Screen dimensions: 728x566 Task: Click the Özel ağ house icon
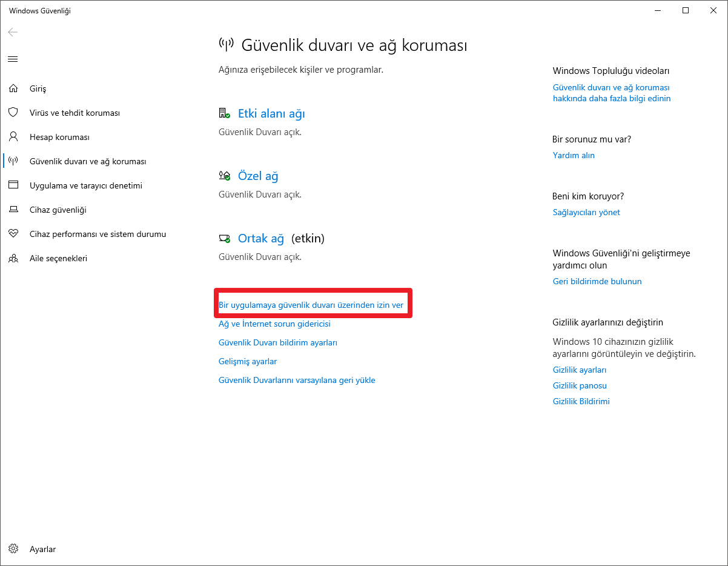pyautogui.click(x=224, y=176)
